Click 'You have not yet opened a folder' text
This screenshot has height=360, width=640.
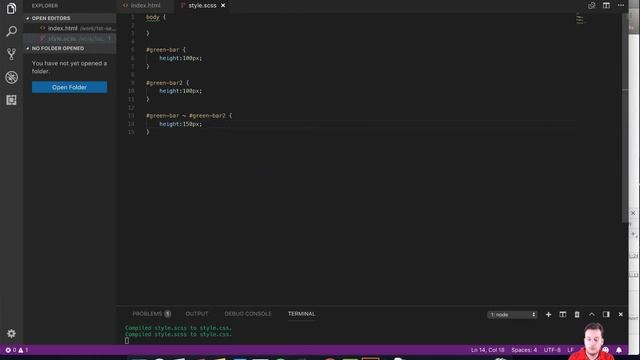pyautogui.click(x=69, y=67)
